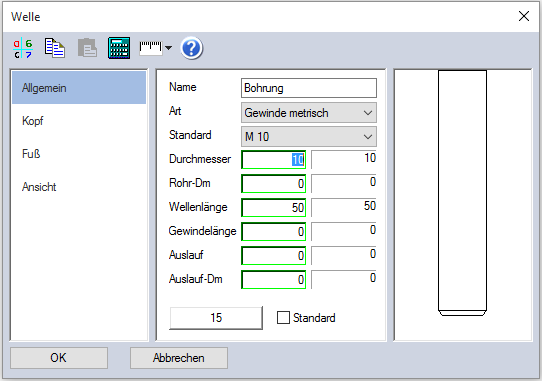542x381 pixels.
Task: Open the Art dropdown showing Gewinde metrisch
Action: (309, 113)
